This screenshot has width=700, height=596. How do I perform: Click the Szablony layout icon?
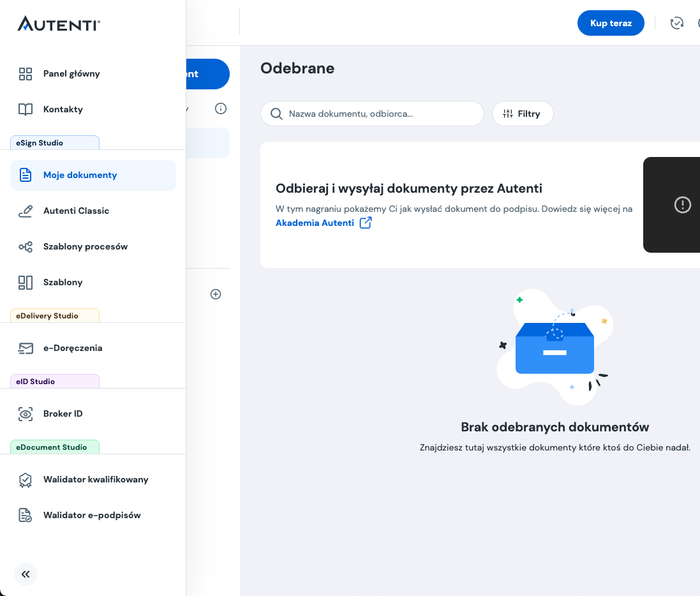click(x=26, y=282)
